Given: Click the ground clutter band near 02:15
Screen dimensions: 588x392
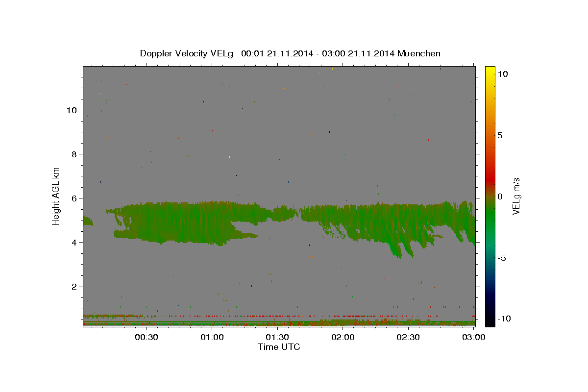Looking at the screenshot, I should (376, 322).
